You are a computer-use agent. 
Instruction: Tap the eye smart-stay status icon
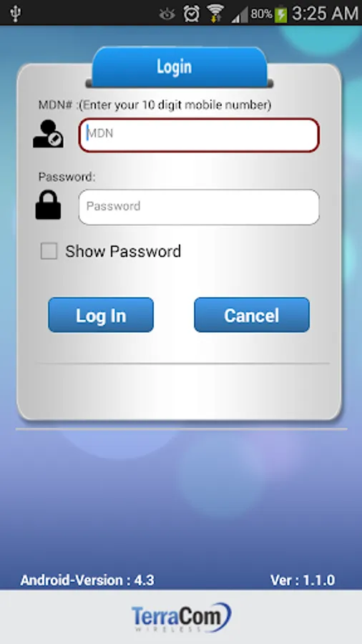click(x=167, y=14)
